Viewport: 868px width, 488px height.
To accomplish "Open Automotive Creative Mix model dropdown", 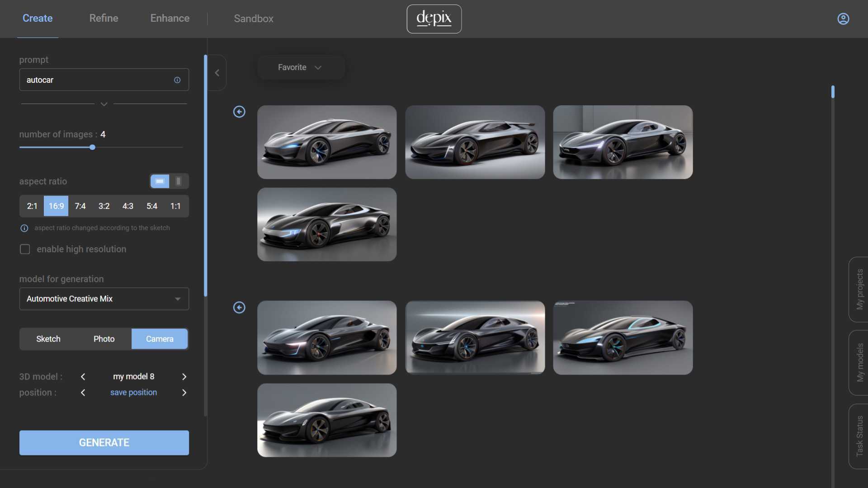I will coord(104,299).
